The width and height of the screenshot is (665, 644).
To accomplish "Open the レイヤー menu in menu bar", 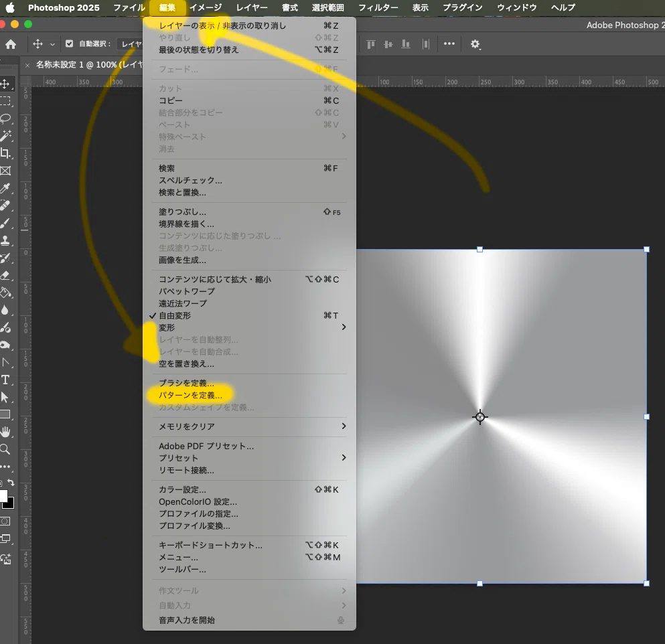I will (x=252, y=7).
